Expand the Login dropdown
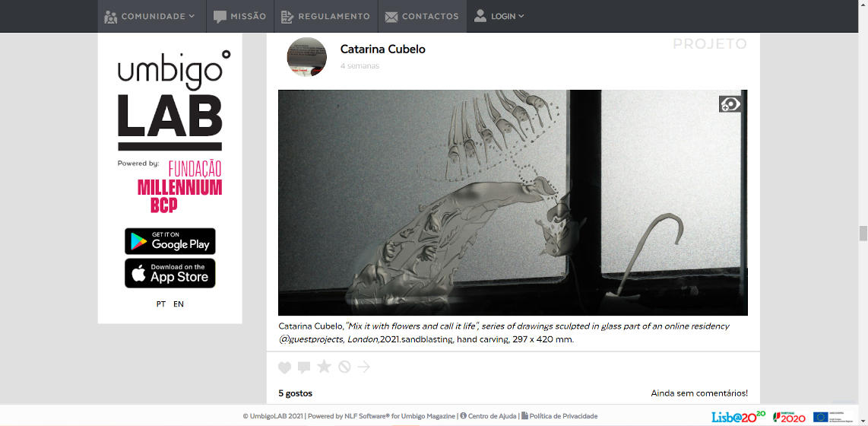868x426 pixels. tap(499, 17)
